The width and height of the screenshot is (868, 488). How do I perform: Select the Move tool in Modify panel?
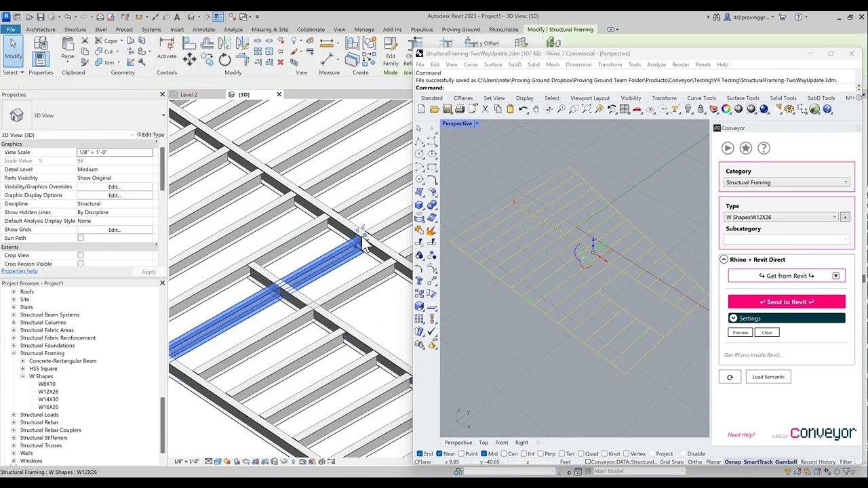click(x=190, y=60)
